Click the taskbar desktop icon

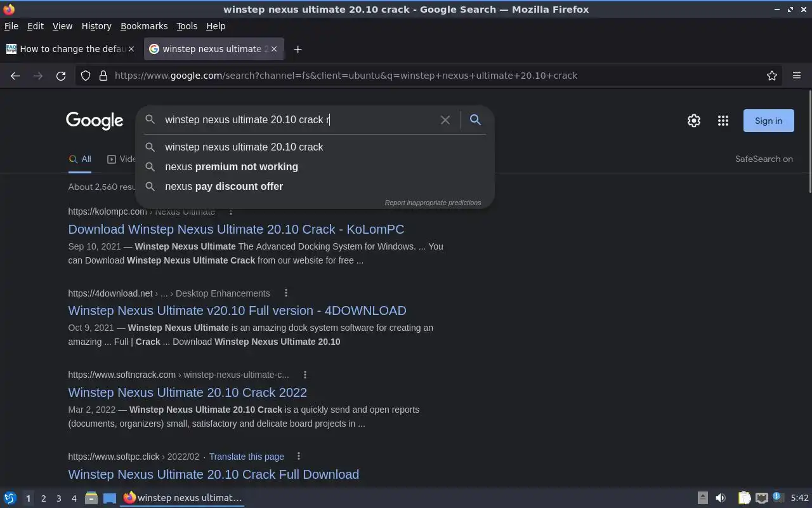(x=110, y=498)
